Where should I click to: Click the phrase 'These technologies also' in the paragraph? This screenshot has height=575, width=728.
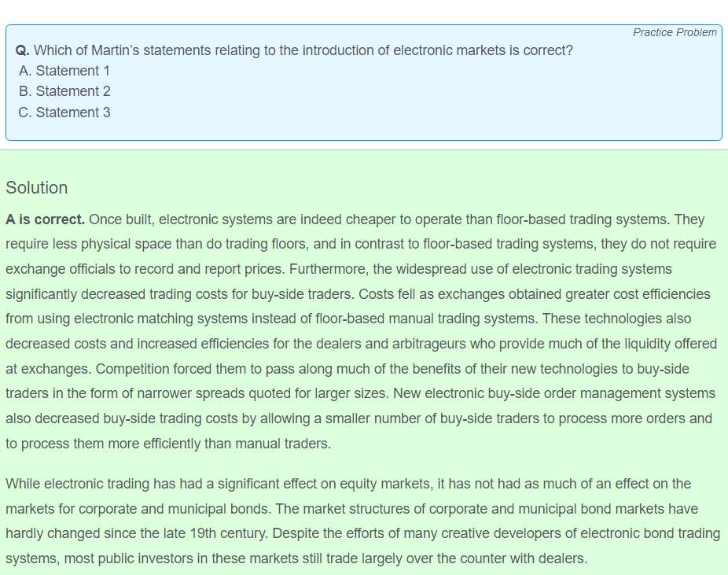tap(616, 319)
